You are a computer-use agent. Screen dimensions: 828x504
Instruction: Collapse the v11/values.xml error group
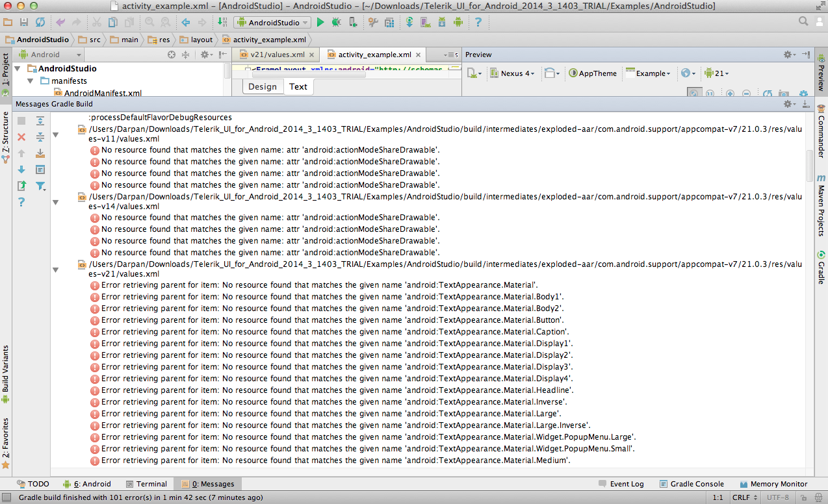click(x=56, y=134)
